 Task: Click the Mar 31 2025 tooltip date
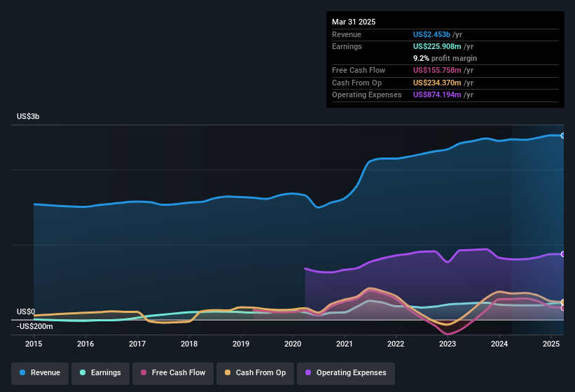tap(354, 22)
